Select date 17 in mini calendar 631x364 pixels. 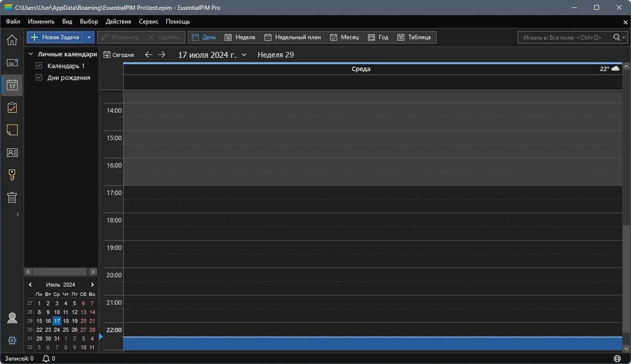point(57,321)
